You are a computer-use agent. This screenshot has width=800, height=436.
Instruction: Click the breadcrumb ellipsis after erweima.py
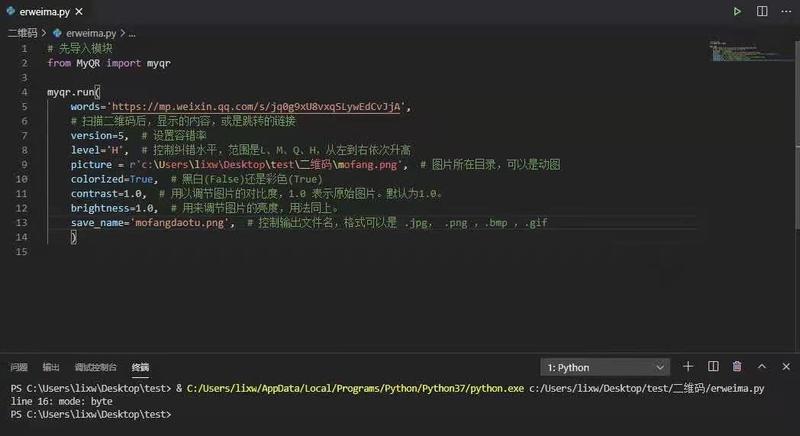coord(132,34)
